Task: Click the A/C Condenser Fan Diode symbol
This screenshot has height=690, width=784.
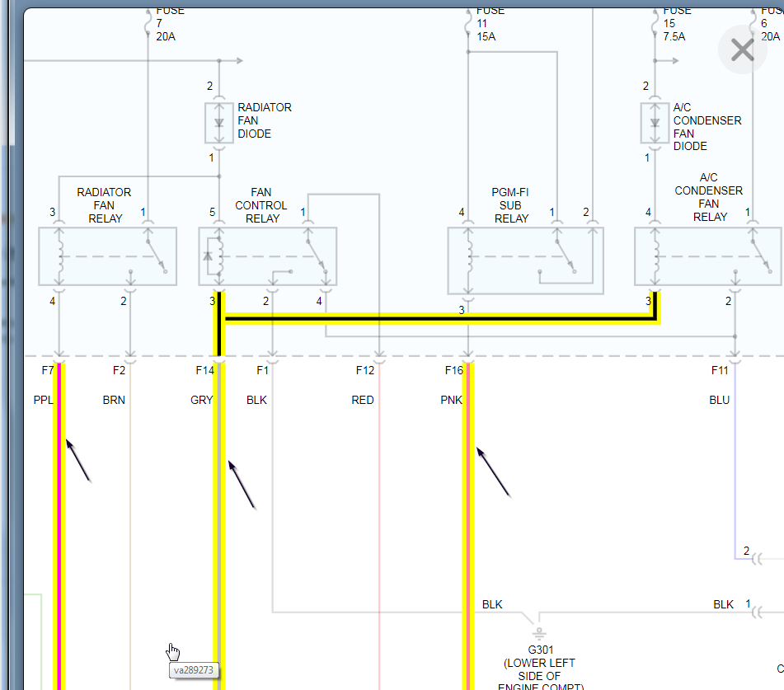Action: tap(655, 122)
